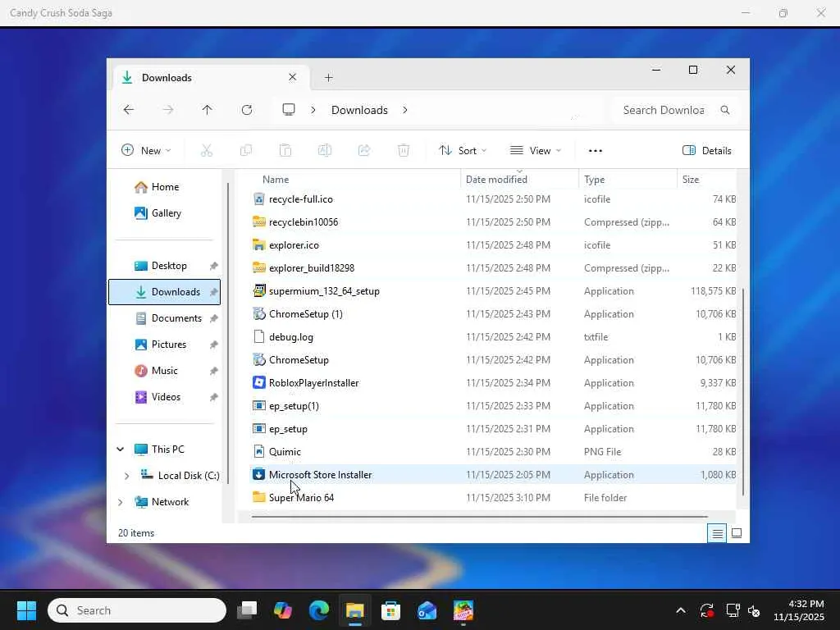The width and height of the screenshot is (840, 630).
Task: Select the explorer_build18298 zip file
Action: coord(493,268)
